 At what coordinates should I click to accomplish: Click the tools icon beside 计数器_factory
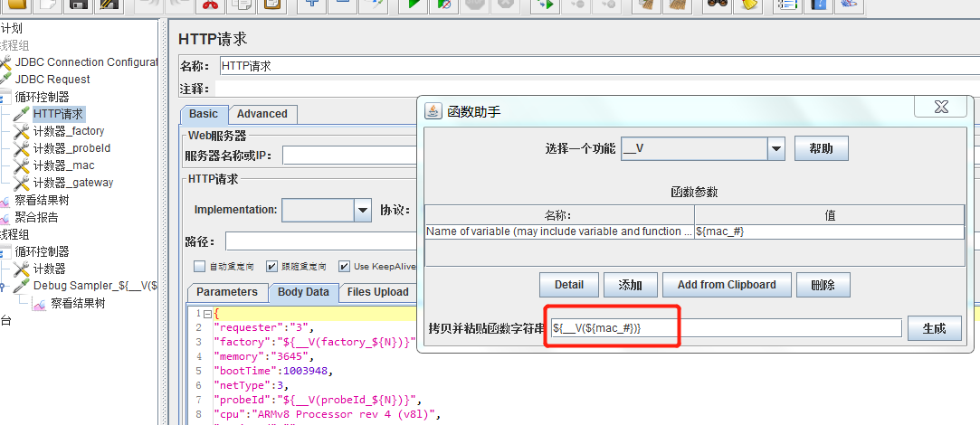[x=21, y=131]
